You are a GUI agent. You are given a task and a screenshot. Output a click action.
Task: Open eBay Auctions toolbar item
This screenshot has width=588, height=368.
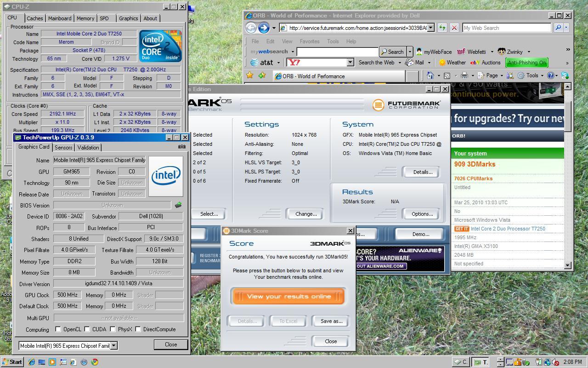tap(486, 63)
